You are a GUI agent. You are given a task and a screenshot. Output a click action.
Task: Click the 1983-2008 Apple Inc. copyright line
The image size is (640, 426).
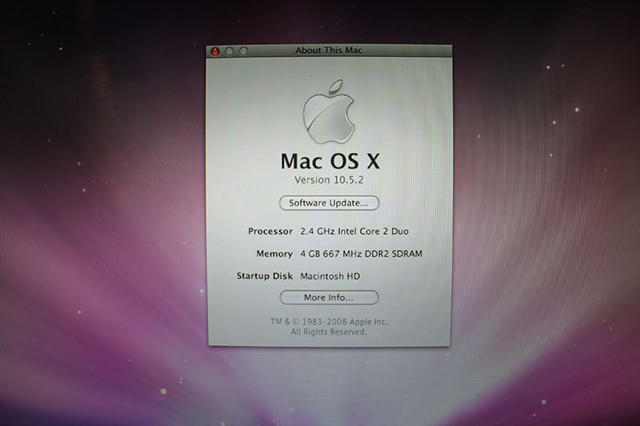click(329, 321)
